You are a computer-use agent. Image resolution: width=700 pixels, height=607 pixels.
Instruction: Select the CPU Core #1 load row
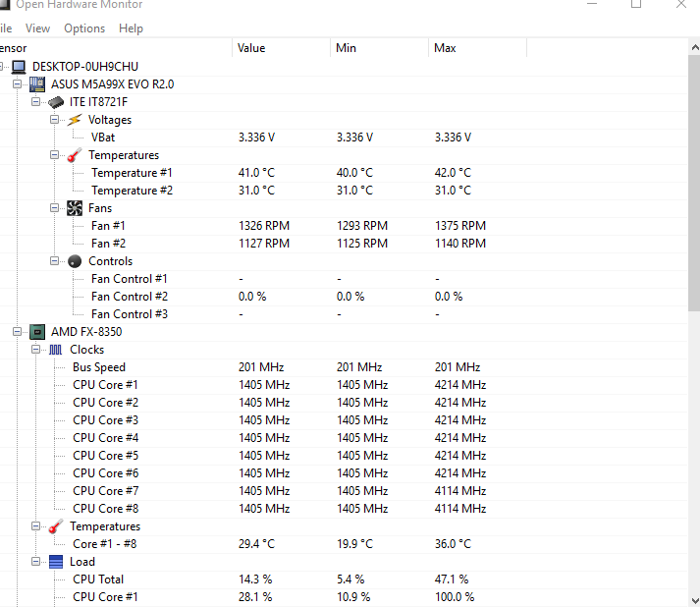click(x=344, y=597)
